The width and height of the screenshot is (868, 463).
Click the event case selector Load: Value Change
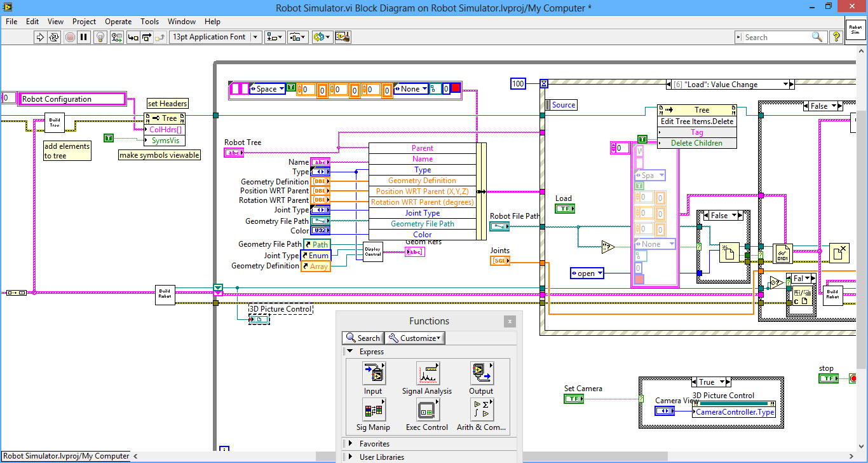click(x=729, y=84)
